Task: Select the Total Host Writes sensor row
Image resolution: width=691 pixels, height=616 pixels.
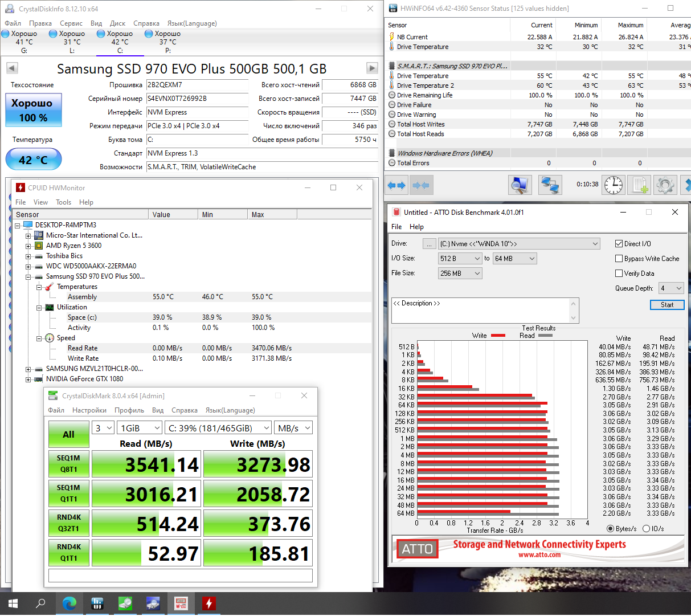Action: click(x=538, y=124)
